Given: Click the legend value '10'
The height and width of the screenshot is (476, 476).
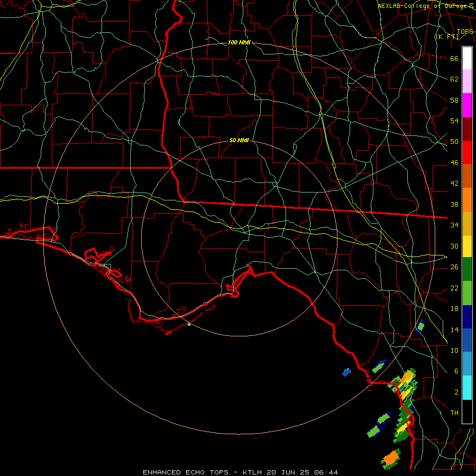Looking at the screenshot, I should [454, 351].
